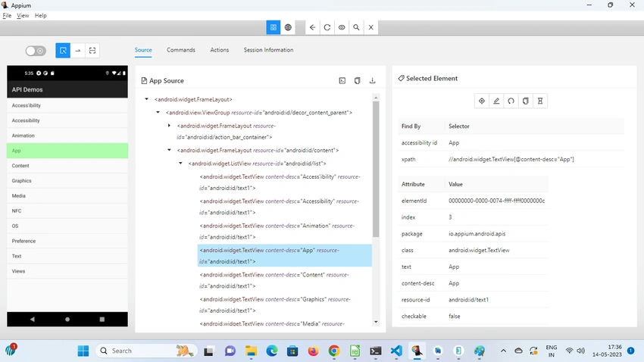Screen dimensions: 644x362
Task: Select the highlighted "App" TextView node
Action: [285, 256]
